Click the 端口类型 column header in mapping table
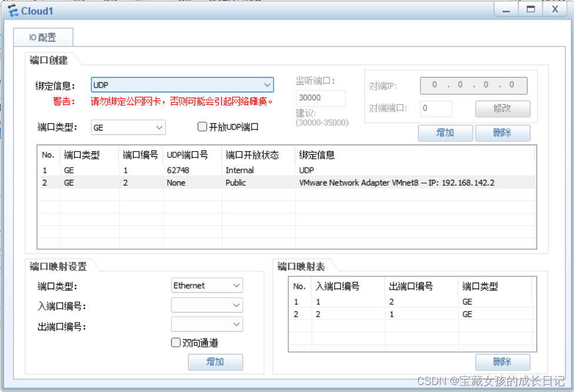This screenshot has height=392, width=574. [495, 286]
